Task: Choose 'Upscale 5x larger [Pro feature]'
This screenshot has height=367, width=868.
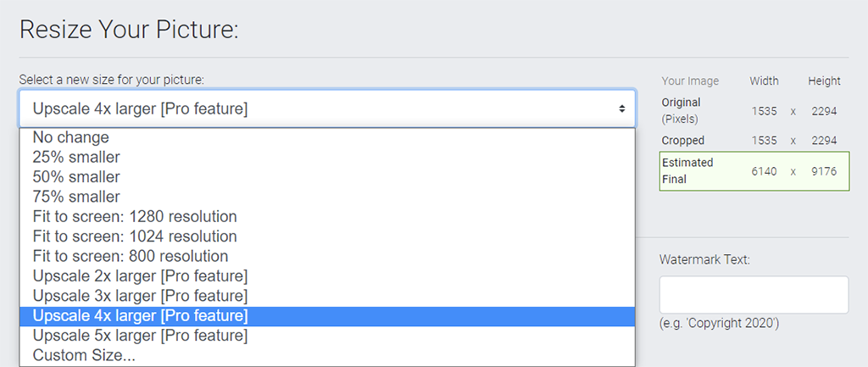Action: click(x=326, y=336)
